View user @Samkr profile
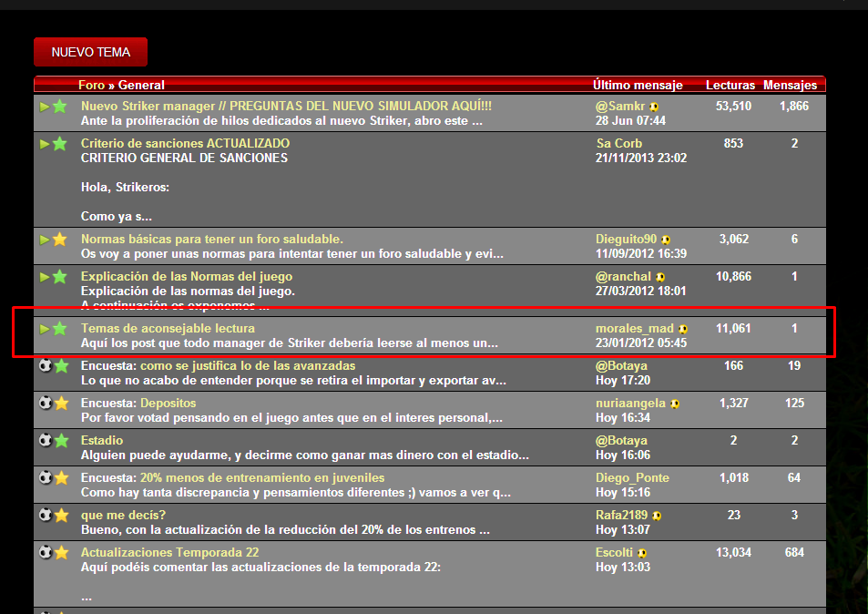The image size is (868, 614). pyautogui.click(x=620, y=106)
